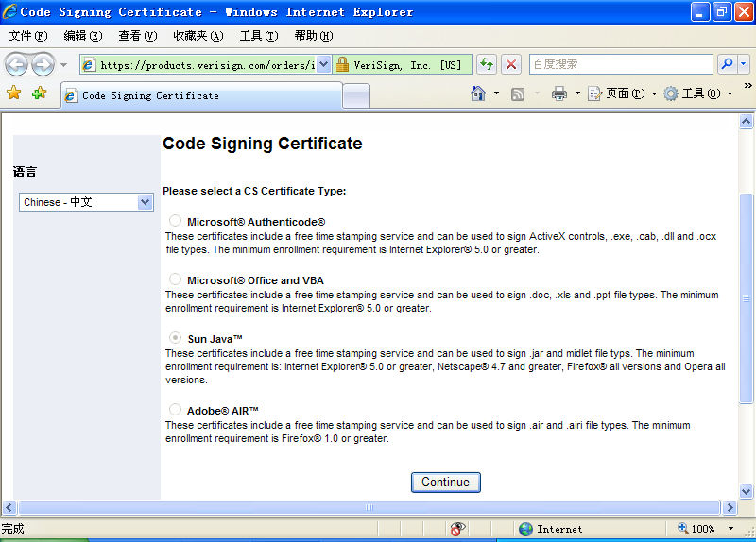The width and height of the screenshot is (756, 542).
Task: Select the Sun Java radio button
Action: tap(175, 337)
